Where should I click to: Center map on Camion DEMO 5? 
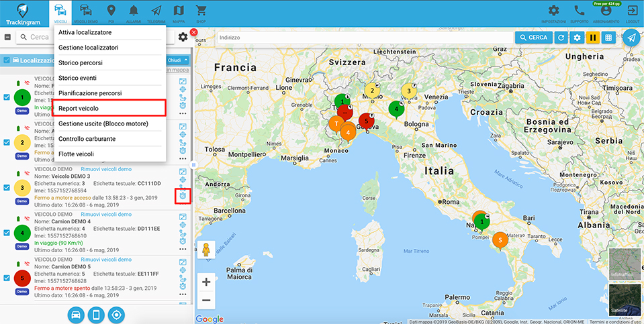[x=183, y=270]
